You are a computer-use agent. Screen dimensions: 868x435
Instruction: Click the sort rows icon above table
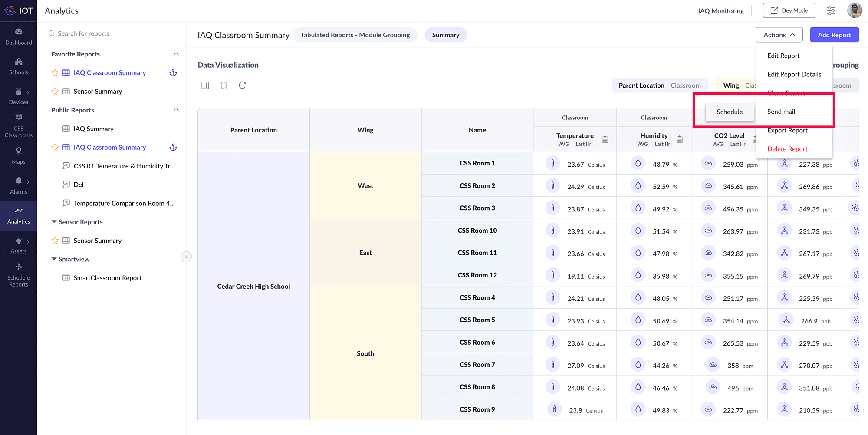point(224,86)
